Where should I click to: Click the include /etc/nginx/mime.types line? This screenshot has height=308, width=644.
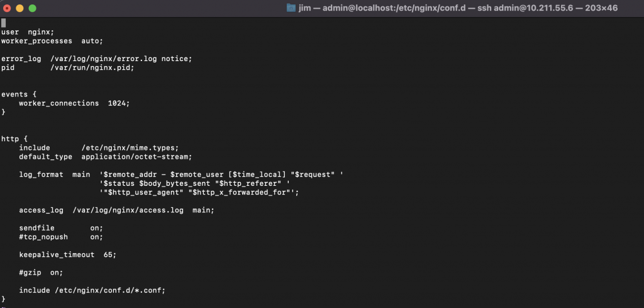point(99,147)
